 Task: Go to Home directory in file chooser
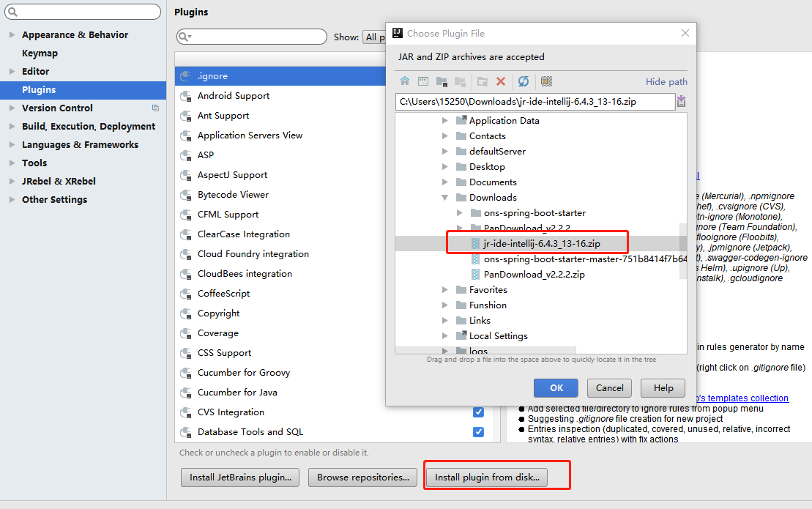click(405, 81)
